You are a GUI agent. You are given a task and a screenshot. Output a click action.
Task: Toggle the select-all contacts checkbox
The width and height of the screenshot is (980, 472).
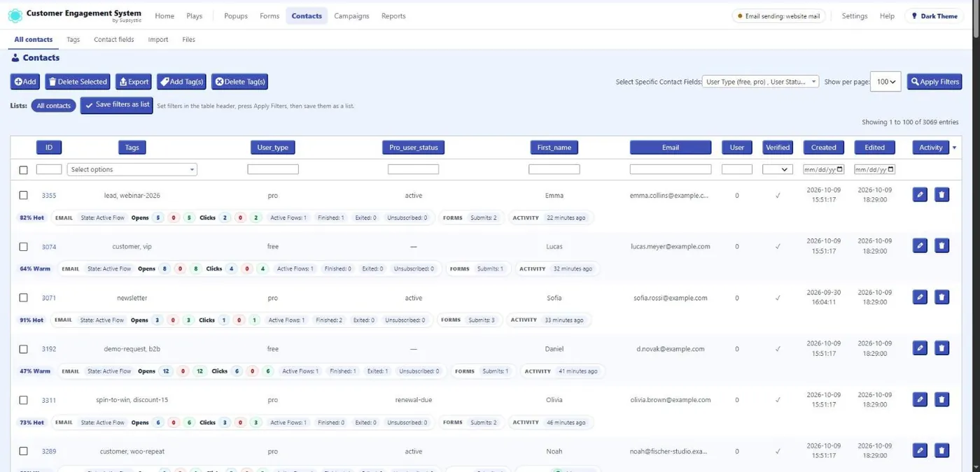(23, 170)
